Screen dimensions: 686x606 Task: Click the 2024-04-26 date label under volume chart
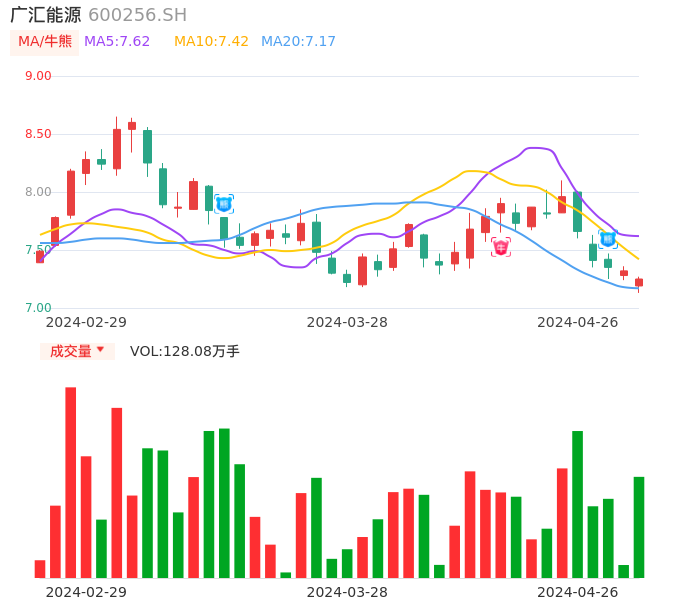coord(577,592)
